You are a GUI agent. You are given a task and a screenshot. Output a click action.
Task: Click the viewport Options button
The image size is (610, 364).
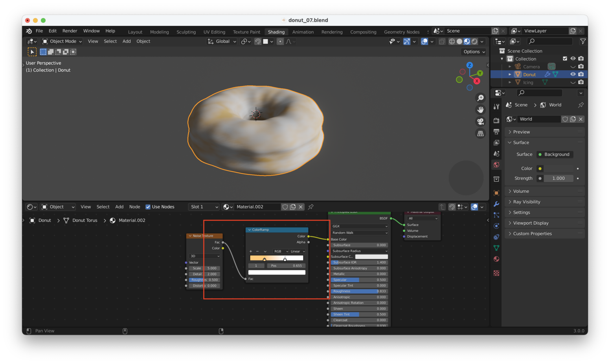click(x=474, y=52)
